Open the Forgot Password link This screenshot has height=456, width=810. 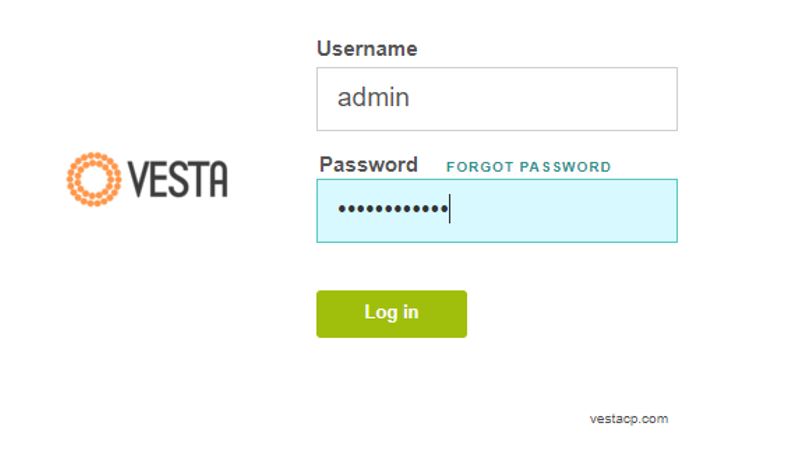point(528,167)
